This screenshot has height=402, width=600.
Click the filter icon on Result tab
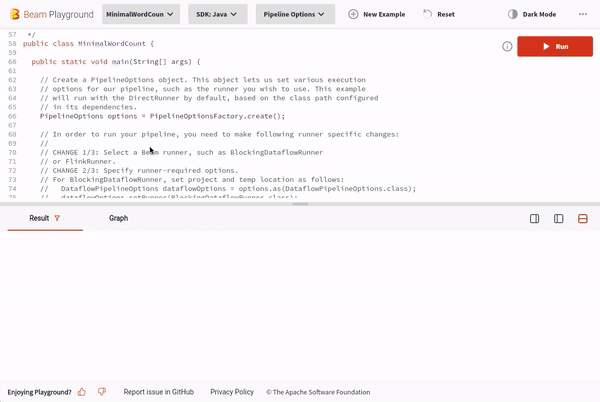click(57, 218)
